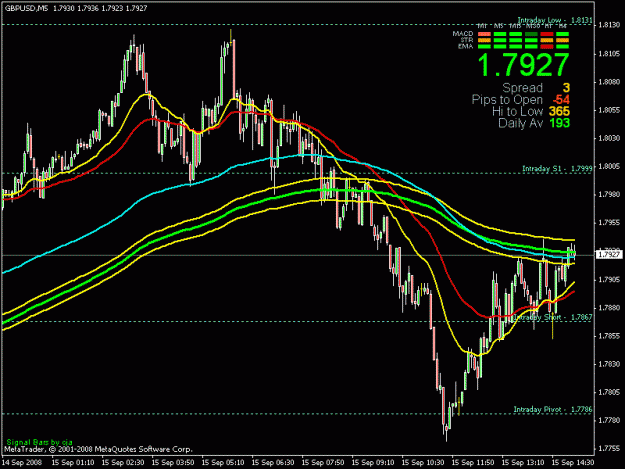This screenshot has width=625, height=469.
Task: Click the 1.7755 price axis label
Action: pyautogui.click(x=609, y=448)
